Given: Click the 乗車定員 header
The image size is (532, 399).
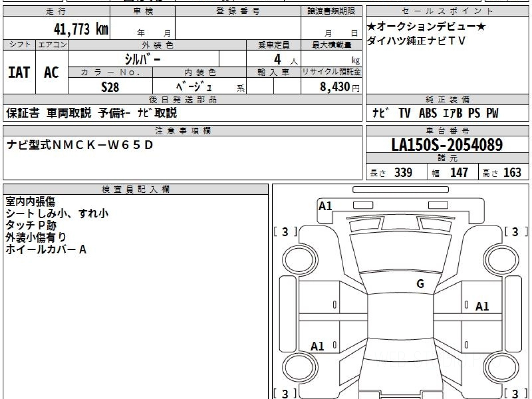Looking at the screenshot, I should point(274,45).
